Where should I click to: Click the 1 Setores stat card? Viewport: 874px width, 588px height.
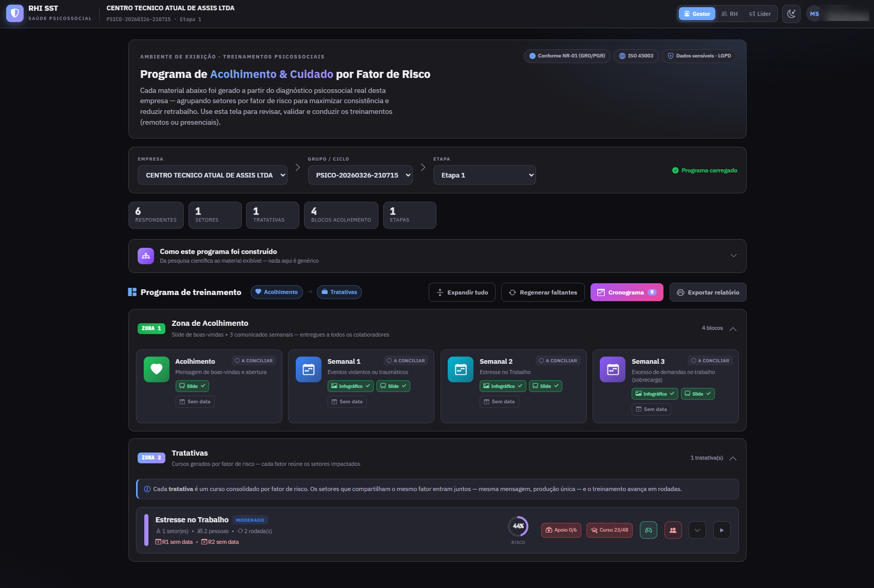215,215
